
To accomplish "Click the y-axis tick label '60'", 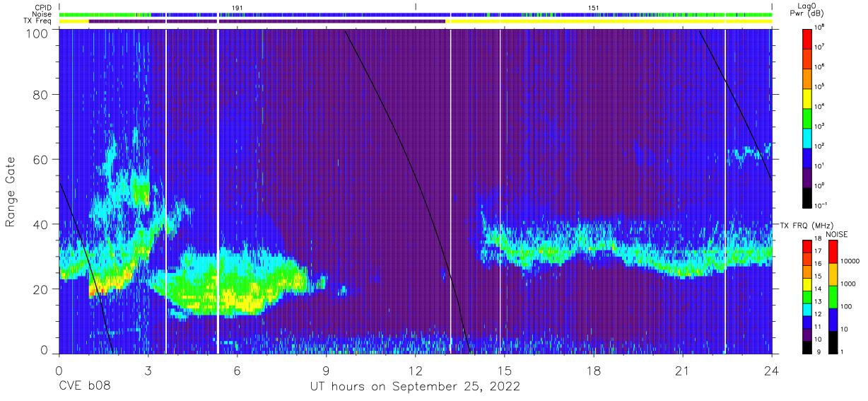I will [x=40, y=160].
